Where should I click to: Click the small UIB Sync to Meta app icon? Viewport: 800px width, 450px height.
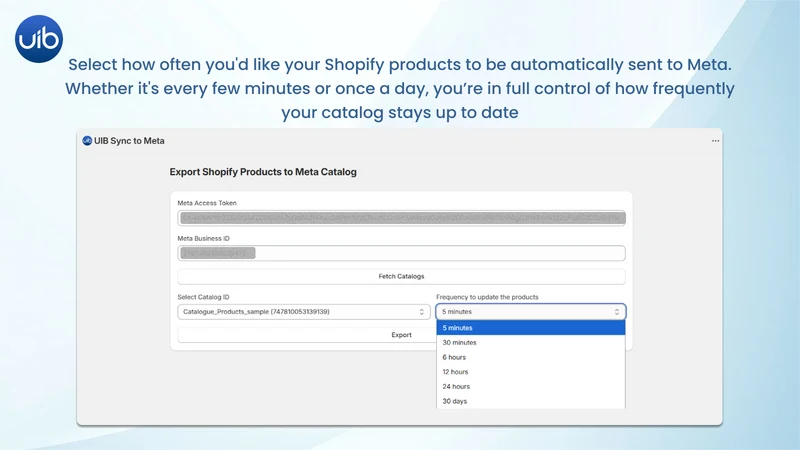tap(87, 141)
